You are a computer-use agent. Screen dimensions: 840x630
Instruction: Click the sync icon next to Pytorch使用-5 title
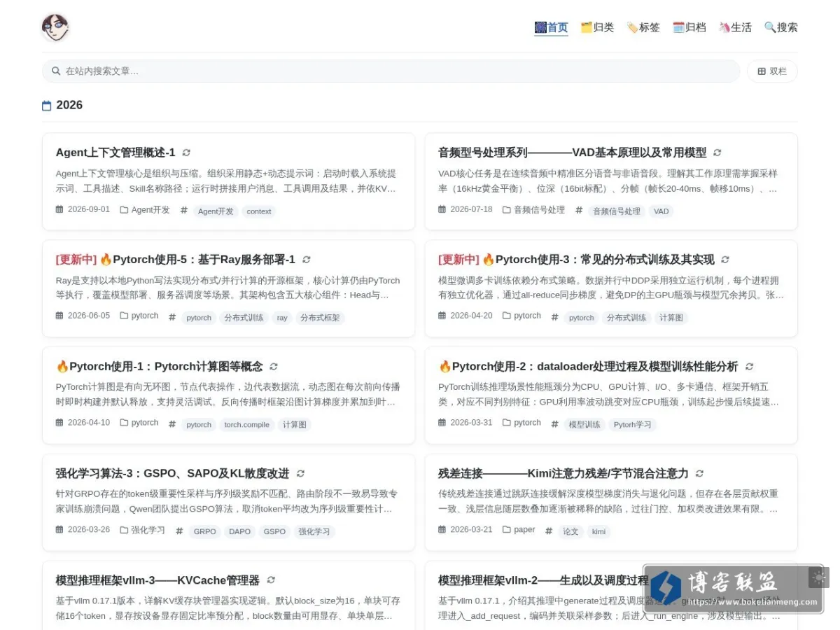pyautogui.click(x=306, y=260)
